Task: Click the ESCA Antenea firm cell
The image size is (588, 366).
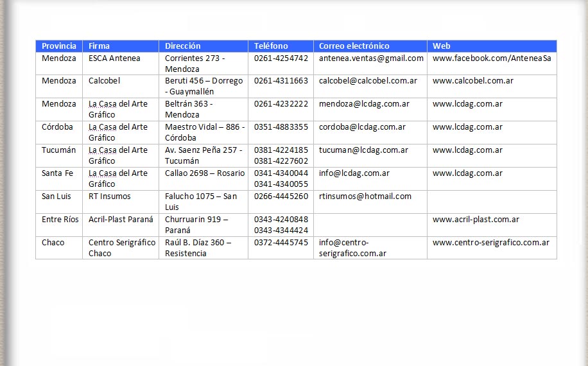Action: click(114, 58)
